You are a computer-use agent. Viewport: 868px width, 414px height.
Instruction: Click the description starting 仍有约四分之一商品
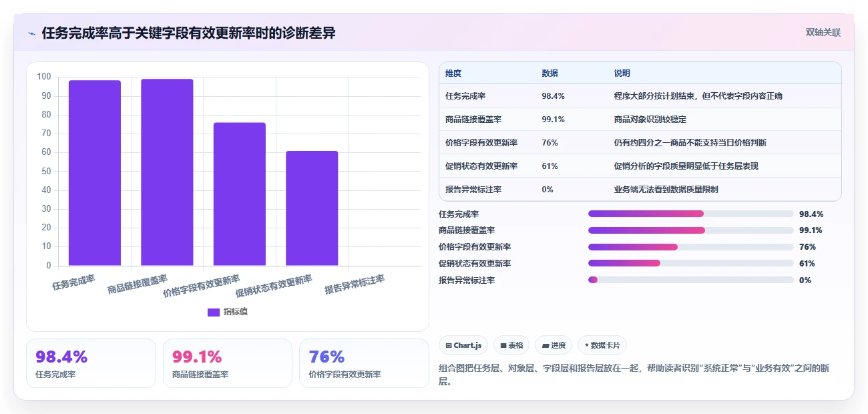coord(690,143)
